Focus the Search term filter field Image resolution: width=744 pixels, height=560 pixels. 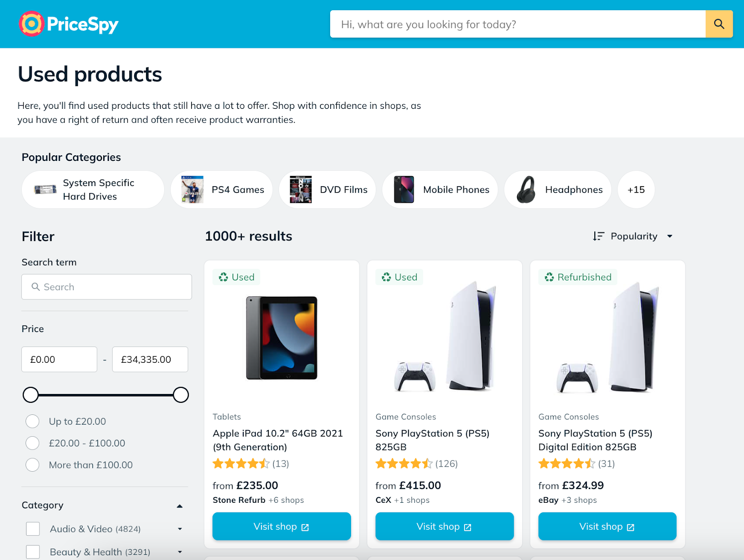106,287
